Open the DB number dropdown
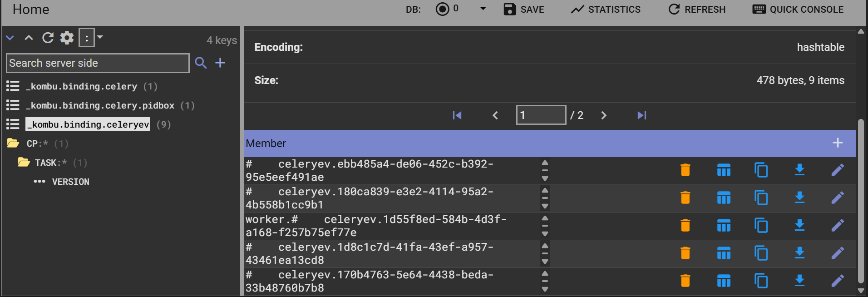 coord(483,9)
